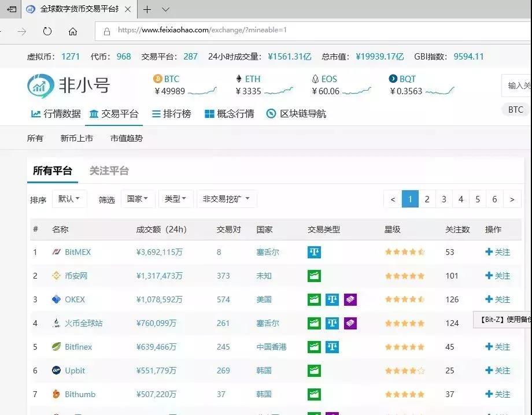Click the 非小号 site logo
Screen dimensions: 532x415
pyautogui.click(x=68, y=86)
